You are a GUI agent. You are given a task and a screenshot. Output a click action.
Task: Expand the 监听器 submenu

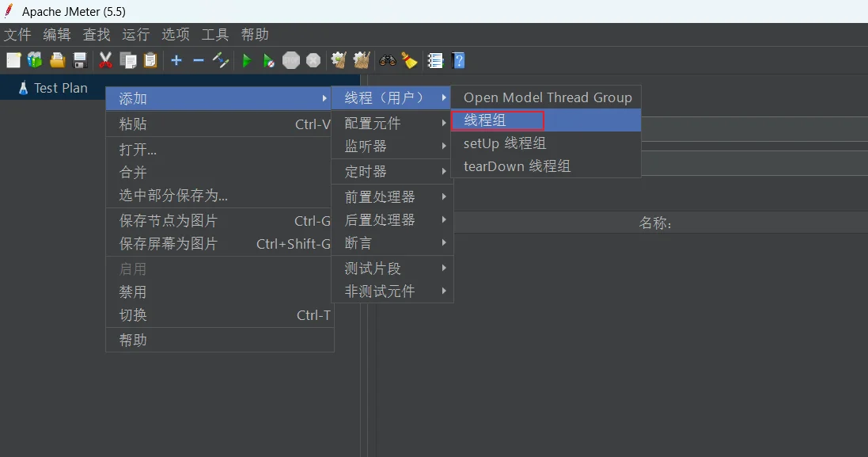392,147
